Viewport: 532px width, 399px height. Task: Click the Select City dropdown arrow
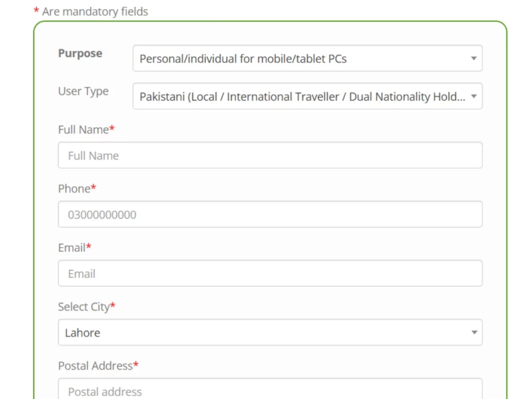pos(473,332)
